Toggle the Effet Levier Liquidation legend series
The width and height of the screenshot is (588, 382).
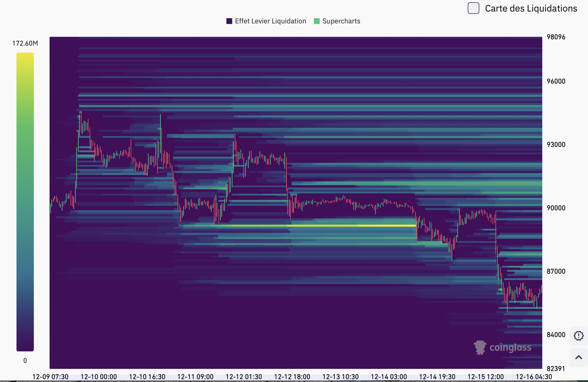coord(266,21)
